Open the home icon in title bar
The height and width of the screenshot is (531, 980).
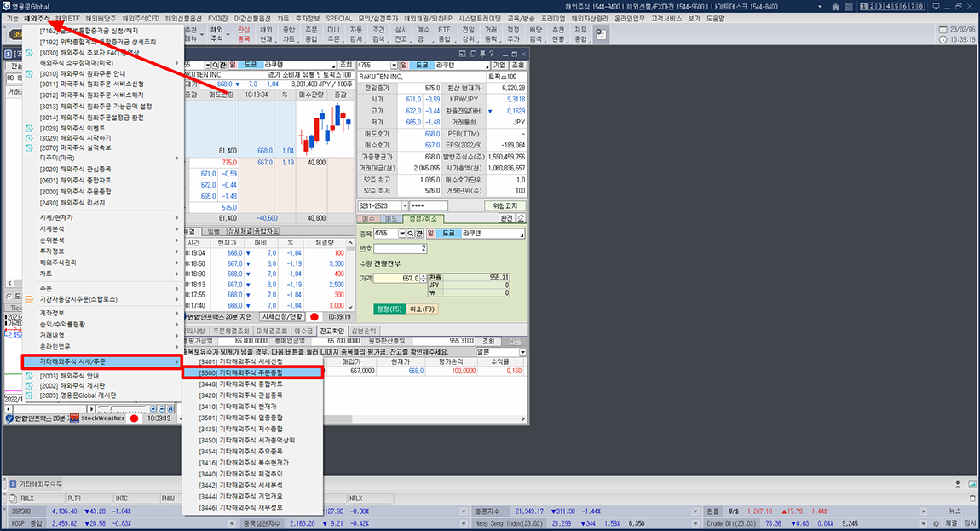pos(836,7)
